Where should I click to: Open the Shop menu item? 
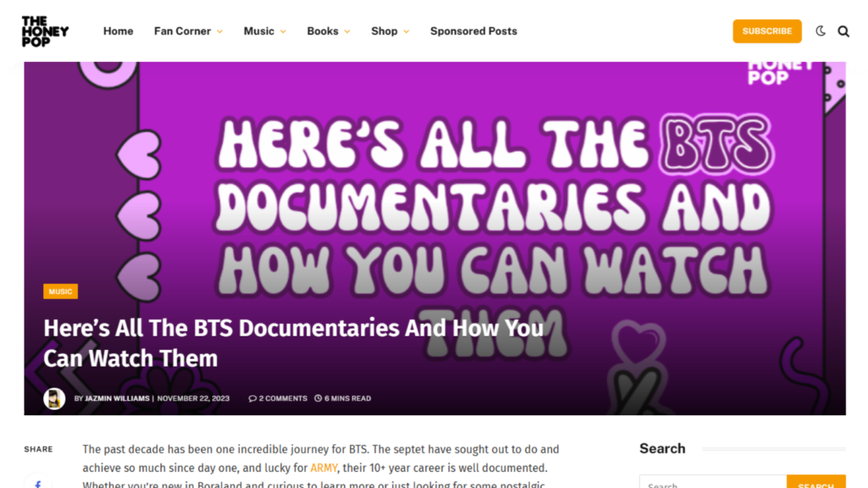tap(384, 31)
